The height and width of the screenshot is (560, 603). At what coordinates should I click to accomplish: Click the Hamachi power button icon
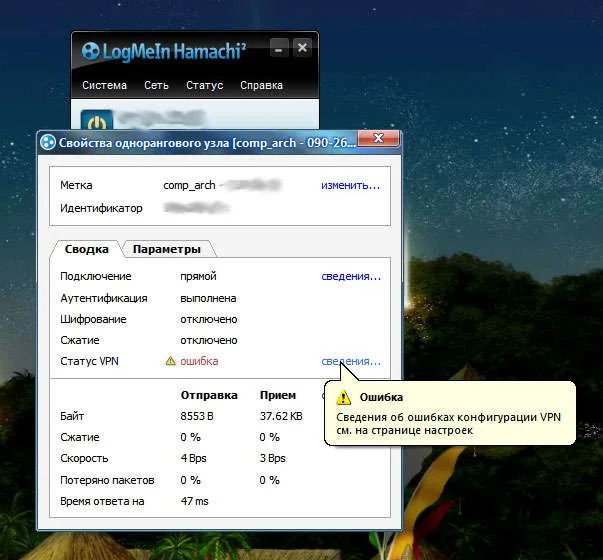97,120
